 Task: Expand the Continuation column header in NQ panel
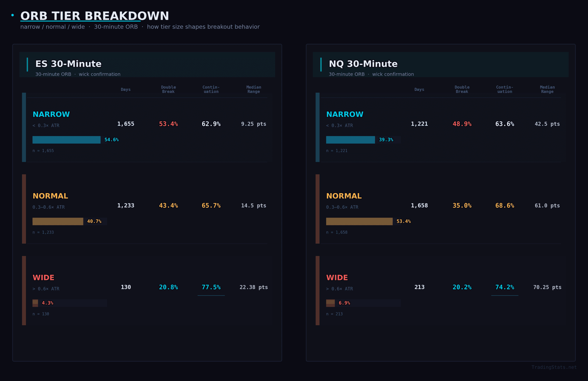504,89
